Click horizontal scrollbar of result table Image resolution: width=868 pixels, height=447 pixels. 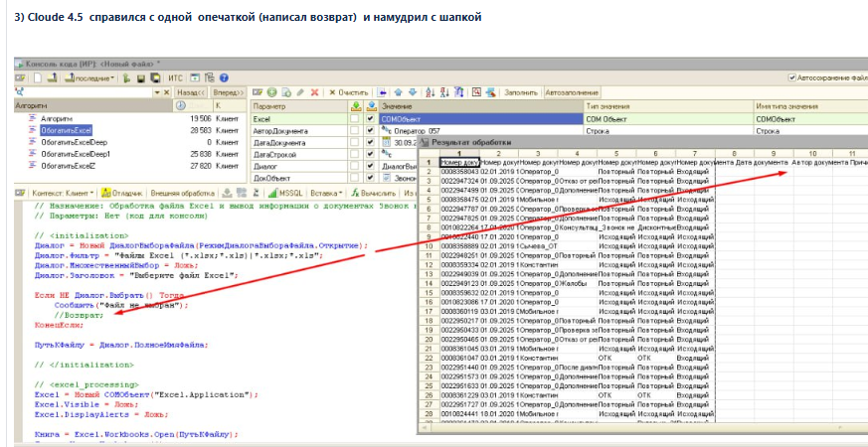(x=642, y=428)
